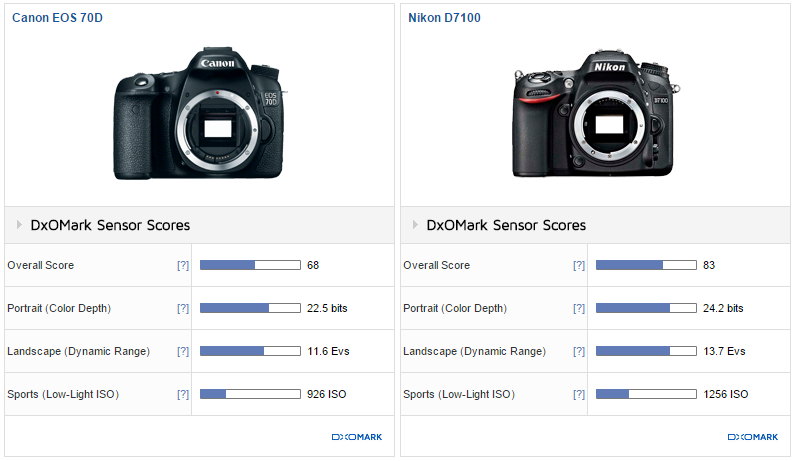Open help for Canon Portrait Color Depth
The height and width of the screenshot is (461, 795).
(183, 308)
